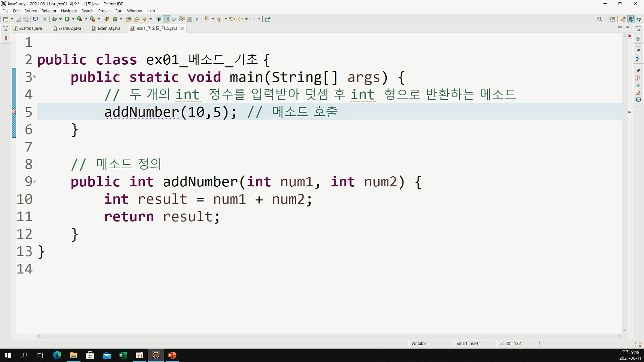Collapse the main method fold marker

(34, 77)
